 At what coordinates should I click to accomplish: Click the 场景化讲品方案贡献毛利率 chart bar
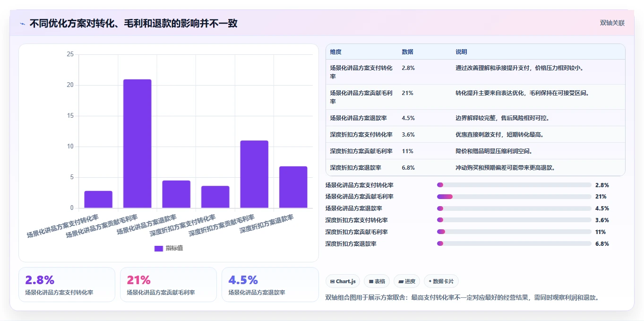click(x=137, y=144)
